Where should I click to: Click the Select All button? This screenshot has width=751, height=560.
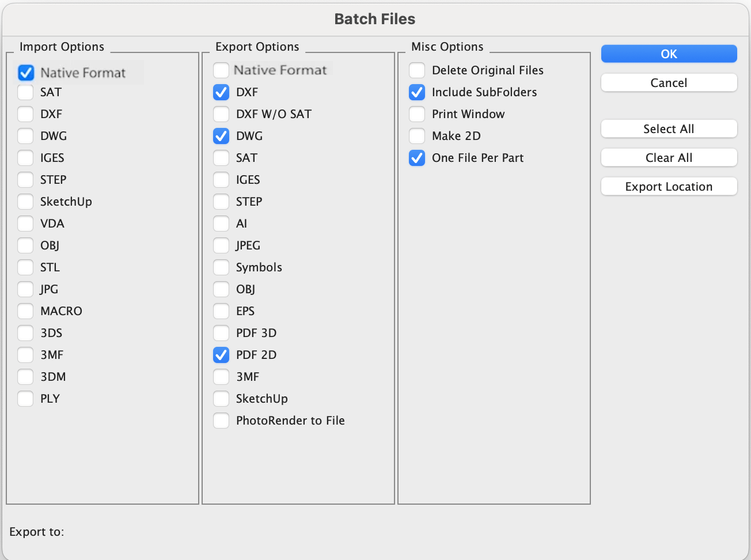pos(669,129)
